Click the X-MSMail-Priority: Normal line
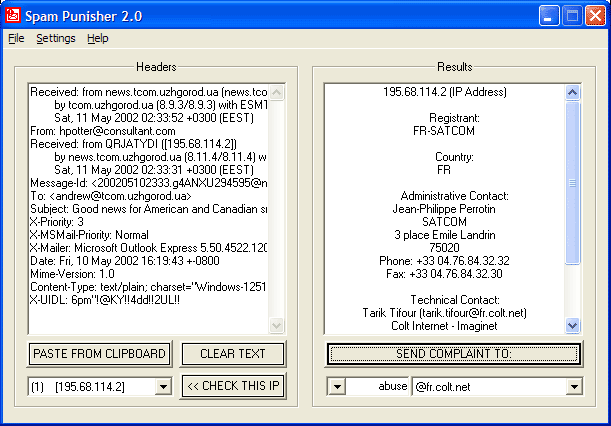The image size is (611, 426). click(89, 235)
